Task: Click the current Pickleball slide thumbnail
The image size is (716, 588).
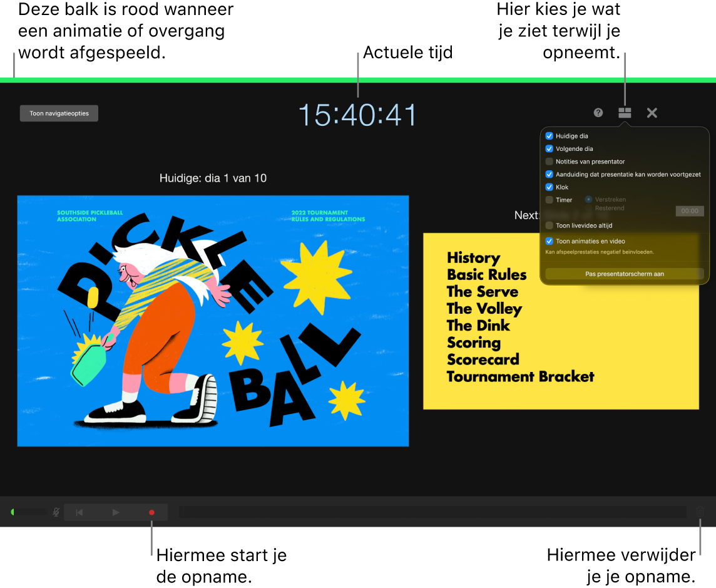Action: coord(213,321)
